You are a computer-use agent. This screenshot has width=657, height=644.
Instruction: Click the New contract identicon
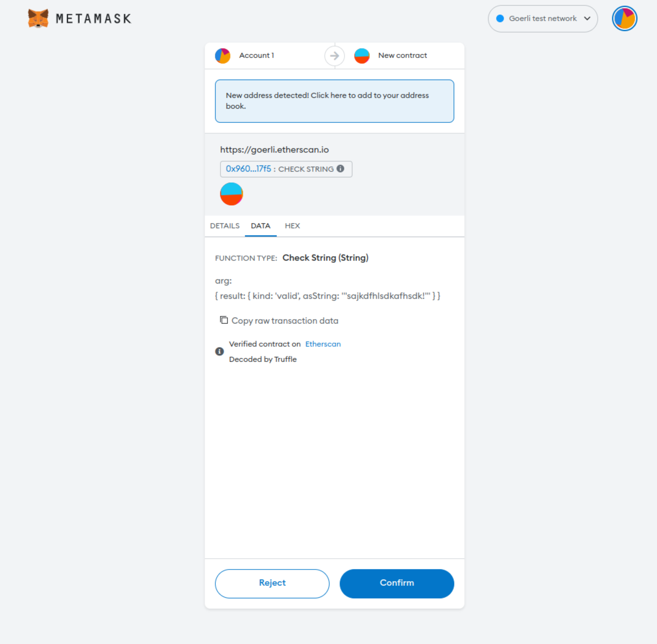(362, 56)
